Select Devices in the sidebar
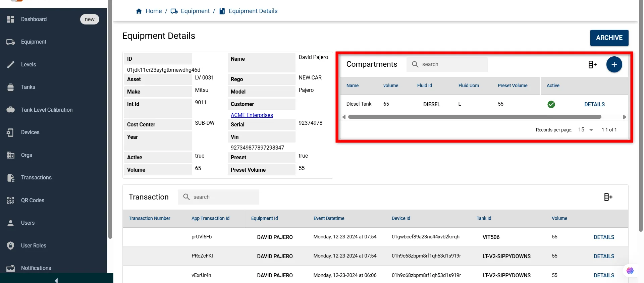644x283 pixels. 30,132
